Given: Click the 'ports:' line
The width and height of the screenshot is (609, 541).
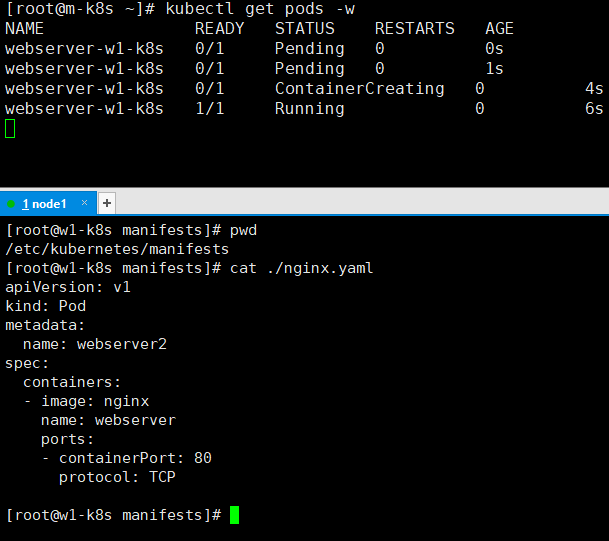Looking at the screenshot, I should click(67, 440).
